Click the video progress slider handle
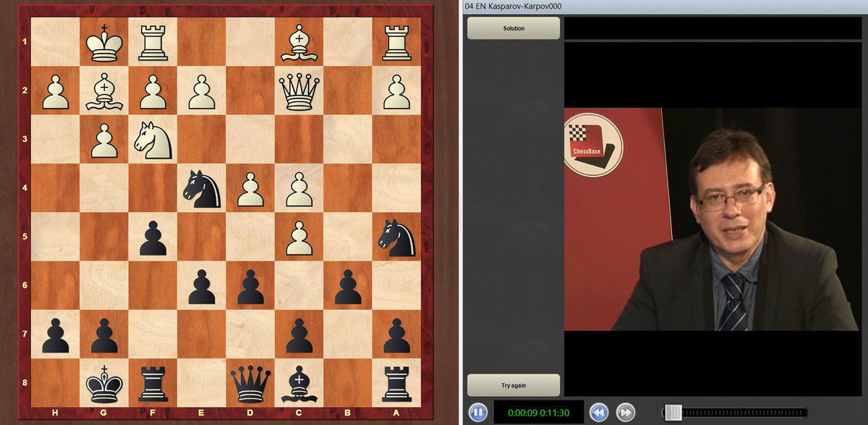868x425 pixels. pyautogui.click(x=673, y=412)
